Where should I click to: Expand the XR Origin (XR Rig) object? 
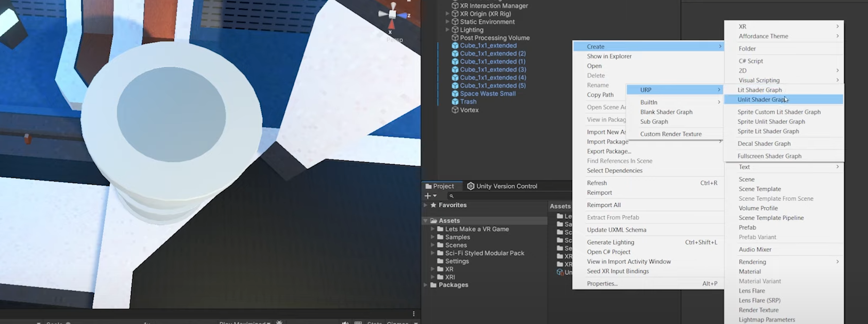tap(447, 14)
